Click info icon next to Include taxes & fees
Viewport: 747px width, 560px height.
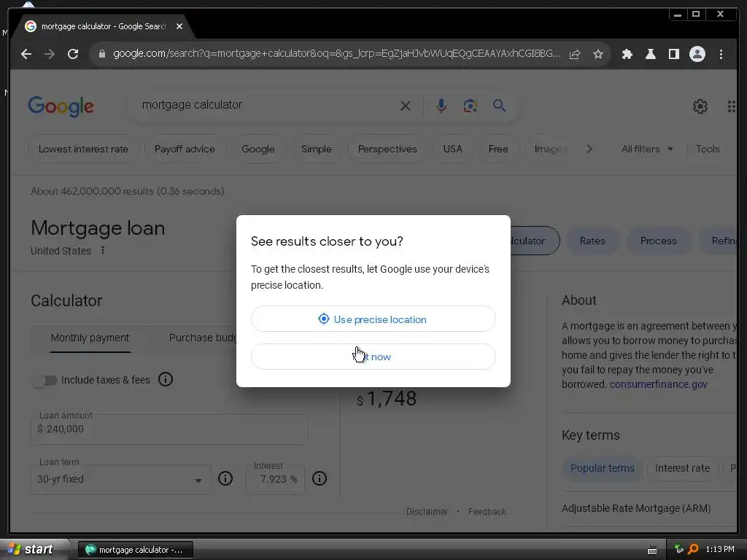coord(166,379)
